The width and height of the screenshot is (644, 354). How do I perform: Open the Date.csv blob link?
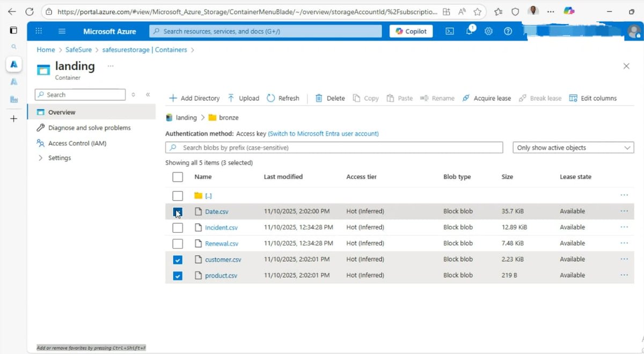pos(217,212)
